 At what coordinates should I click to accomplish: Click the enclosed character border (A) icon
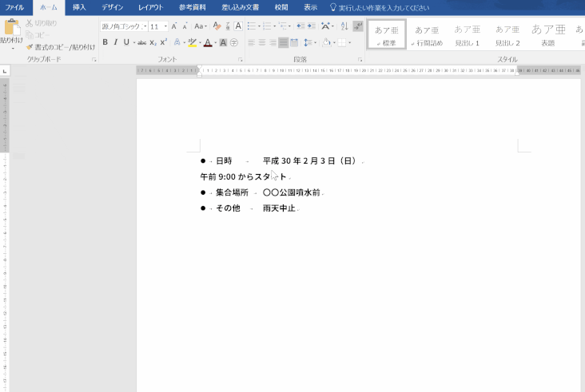click(x=238, y=26)
